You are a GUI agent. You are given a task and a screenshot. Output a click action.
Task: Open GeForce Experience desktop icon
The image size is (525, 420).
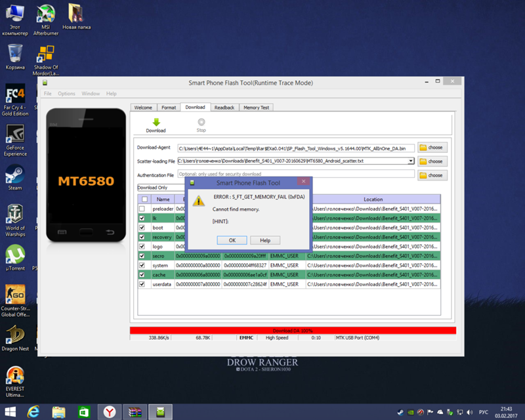click(x=14, y=135)
